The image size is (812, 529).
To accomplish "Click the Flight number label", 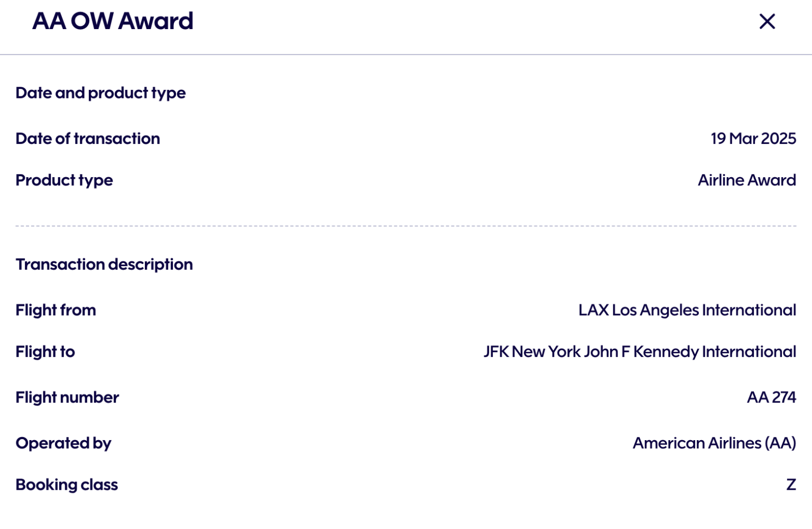I will (67, 397).
